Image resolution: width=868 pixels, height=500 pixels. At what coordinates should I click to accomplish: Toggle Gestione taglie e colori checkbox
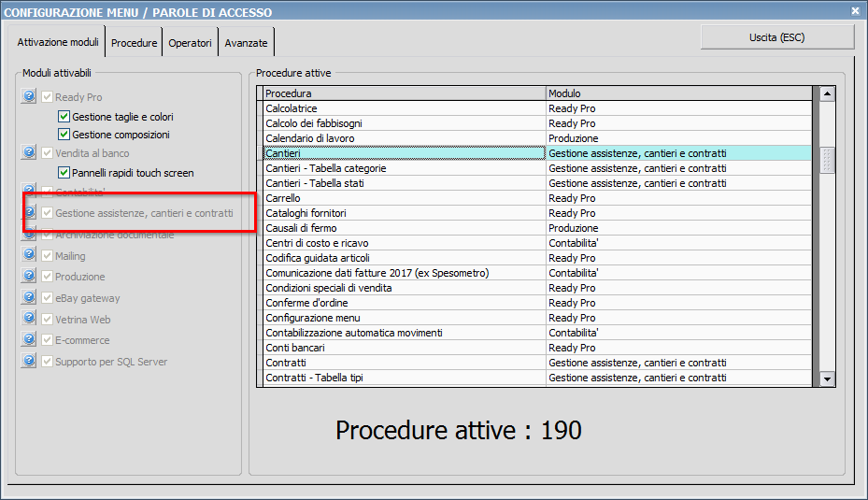click(x=64, y=117)
